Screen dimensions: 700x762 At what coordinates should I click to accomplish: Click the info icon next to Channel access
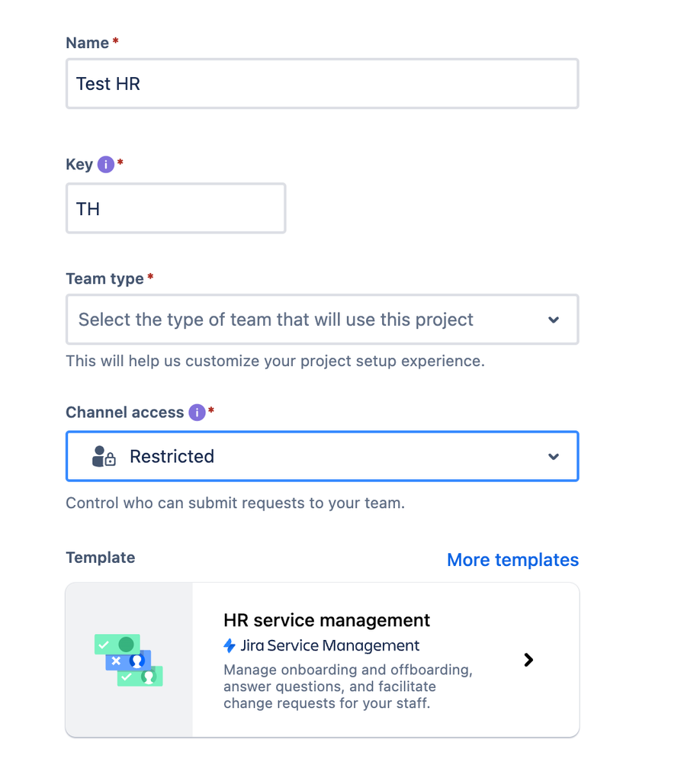click(197, 413)
